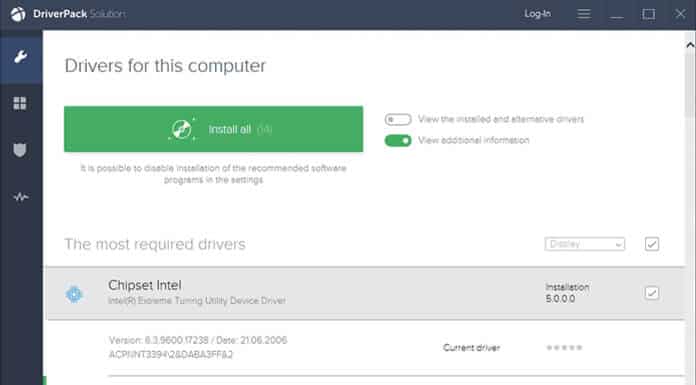Open the wrench Drivers section in sidebar
The width and height of the screenshot is (696, 385).
point(20,57)
